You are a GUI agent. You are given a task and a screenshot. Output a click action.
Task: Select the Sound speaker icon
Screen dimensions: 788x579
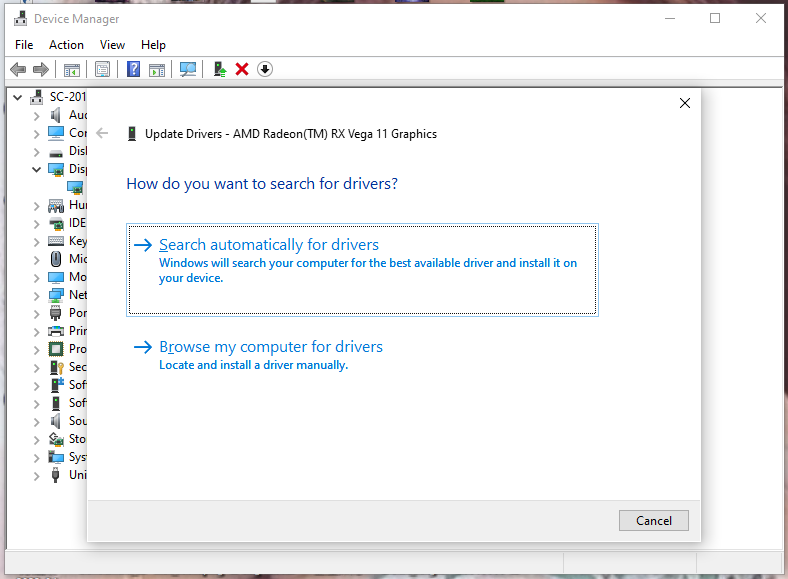(x=56, y=421)
